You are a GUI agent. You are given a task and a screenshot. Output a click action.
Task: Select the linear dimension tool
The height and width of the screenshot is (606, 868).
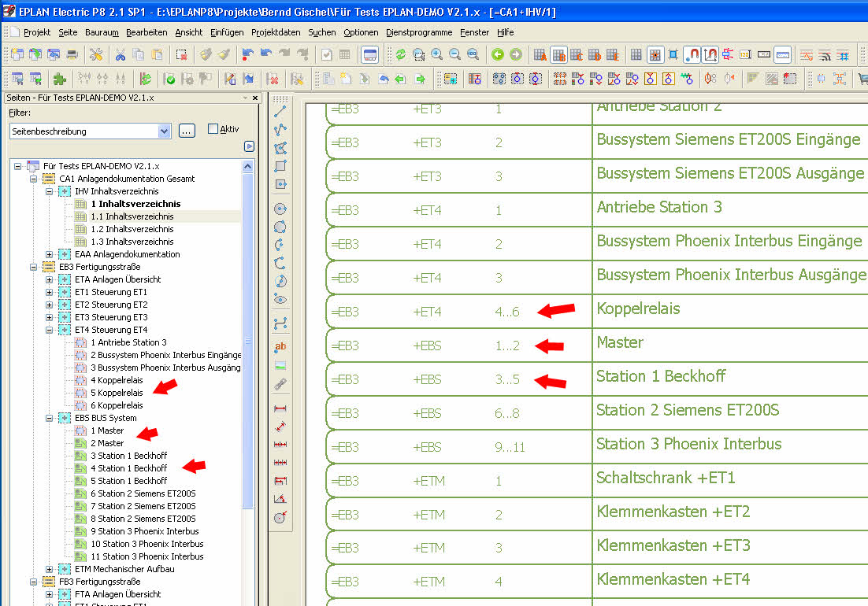(280, 408)
